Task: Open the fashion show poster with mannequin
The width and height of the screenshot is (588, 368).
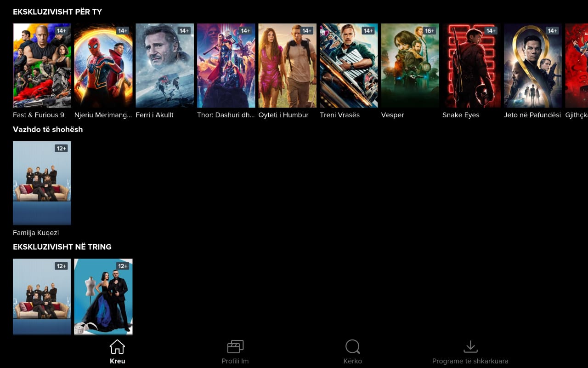Action: coord(103,297)
